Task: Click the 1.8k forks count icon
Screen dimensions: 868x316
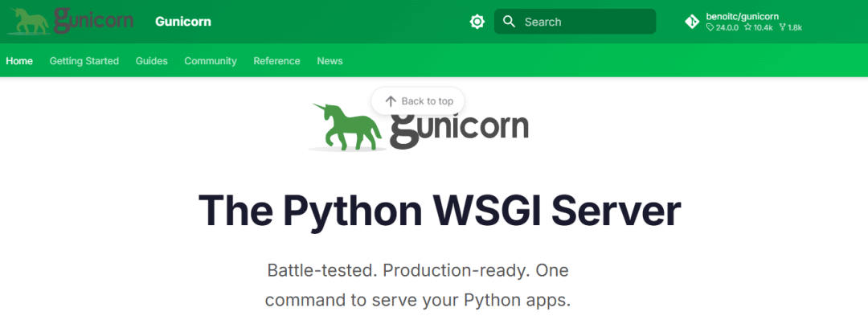Action: click(x=782, y=27)
